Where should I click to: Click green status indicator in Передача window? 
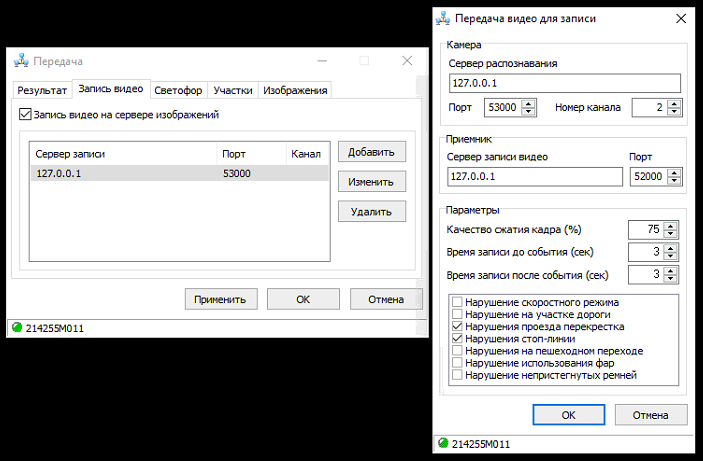16,328
